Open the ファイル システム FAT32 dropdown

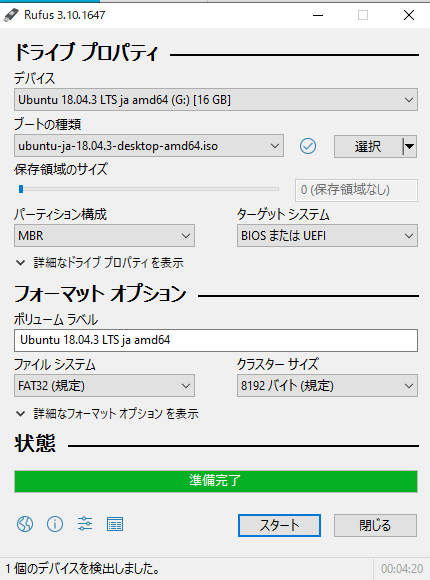point(104,386)
